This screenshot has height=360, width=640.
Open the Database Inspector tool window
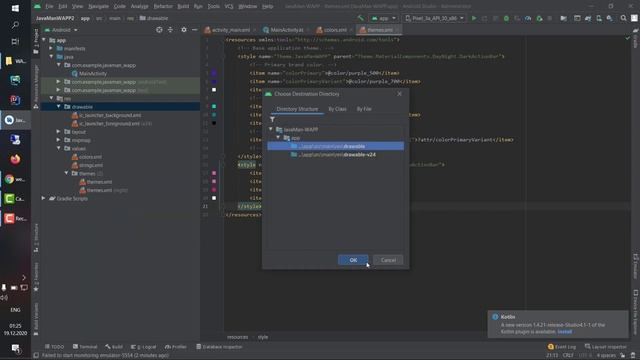[x=219, y=347]
